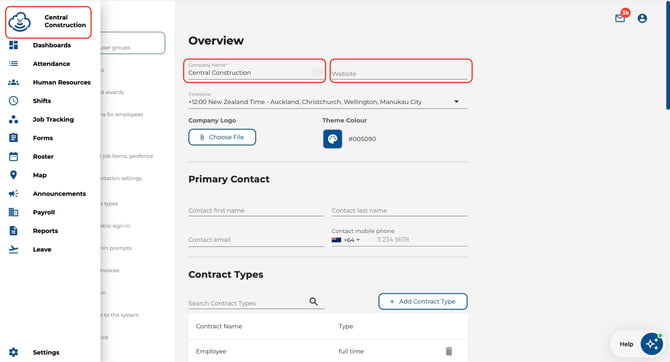Click the Human Resources people icon
The width and height of the screenshot is (670, 362).
point(14,82)
